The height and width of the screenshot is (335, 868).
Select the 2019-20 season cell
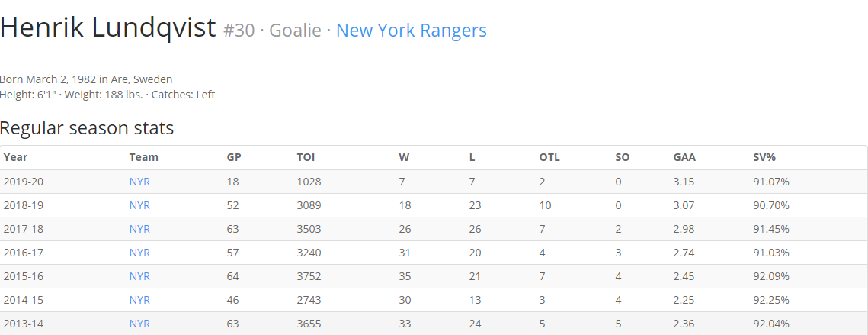[24, 182]
